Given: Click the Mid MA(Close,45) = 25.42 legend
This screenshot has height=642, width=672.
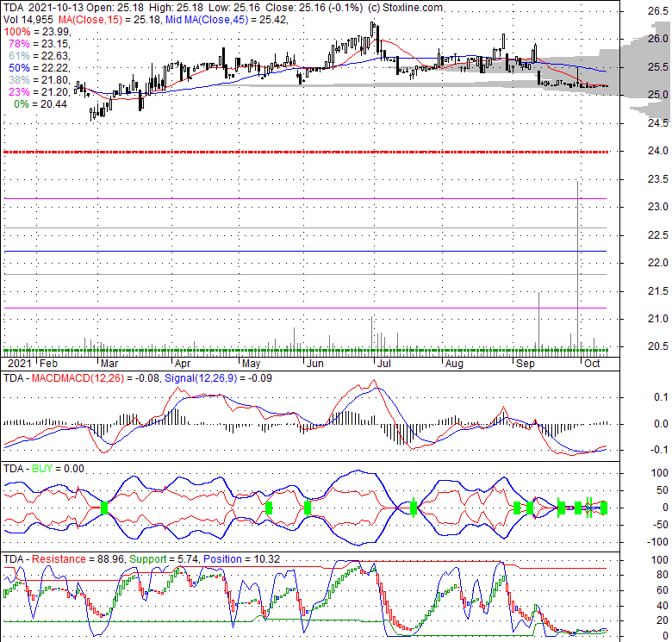Looking at the screenshot, I should click(x=227, y=20).
